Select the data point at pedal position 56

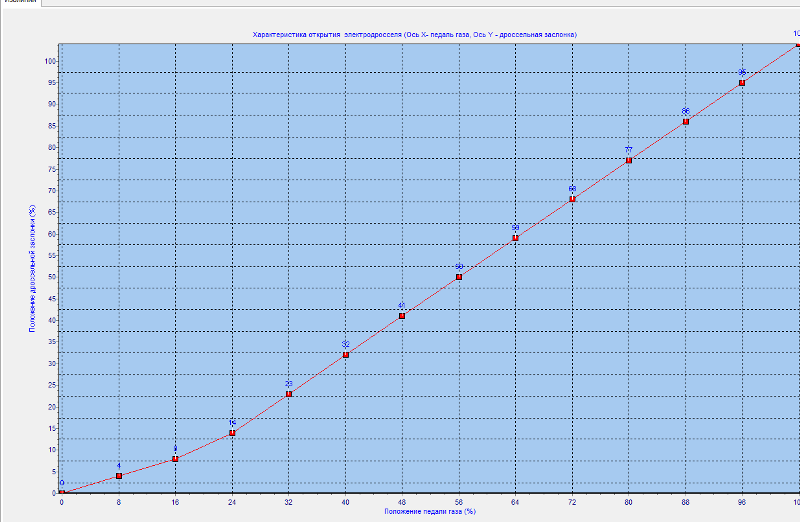[459, 277]
